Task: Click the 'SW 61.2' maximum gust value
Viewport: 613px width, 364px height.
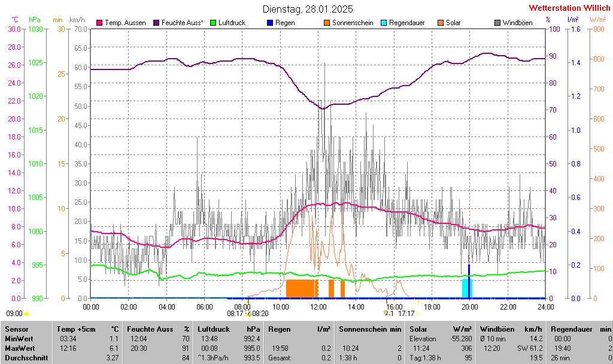Action: coord(530,348)
